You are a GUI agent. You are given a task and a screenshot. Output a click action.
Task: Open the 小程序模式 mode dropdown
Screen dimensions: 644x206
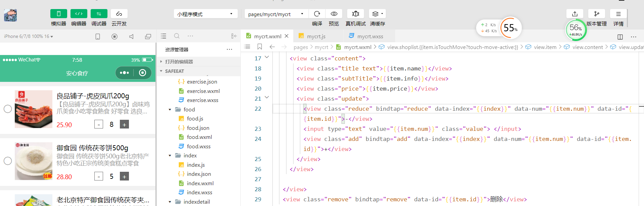tap(205, 14)
